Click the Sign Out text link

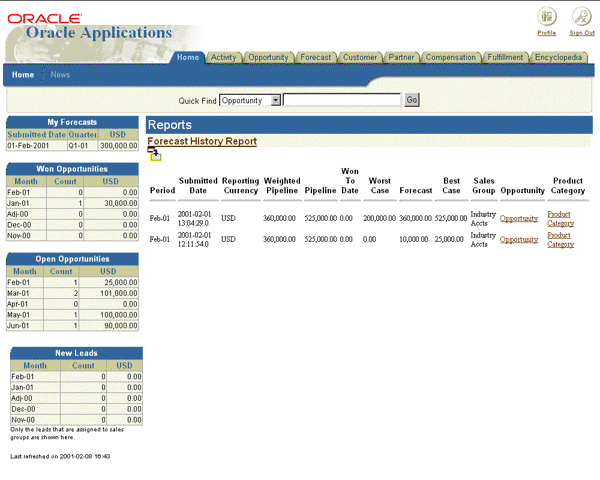coord(582,33)
